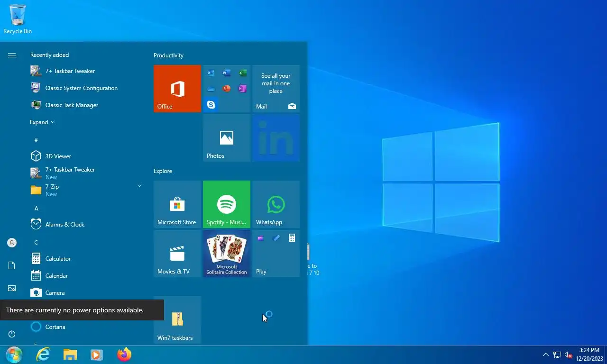Viewport: 607px width, 364px height.
Task: Launch Firefox from taskbar
Action: click(124, 355)
